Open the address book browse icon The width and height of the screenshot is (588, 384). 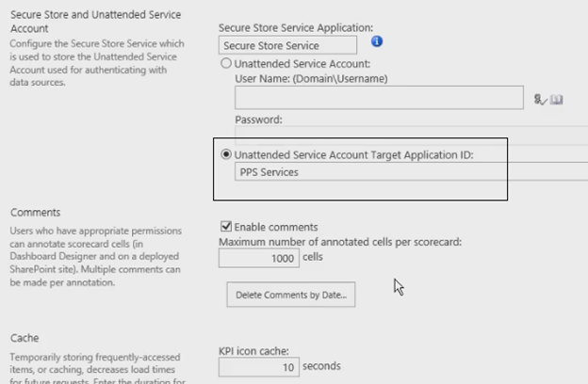coord(557,100)
